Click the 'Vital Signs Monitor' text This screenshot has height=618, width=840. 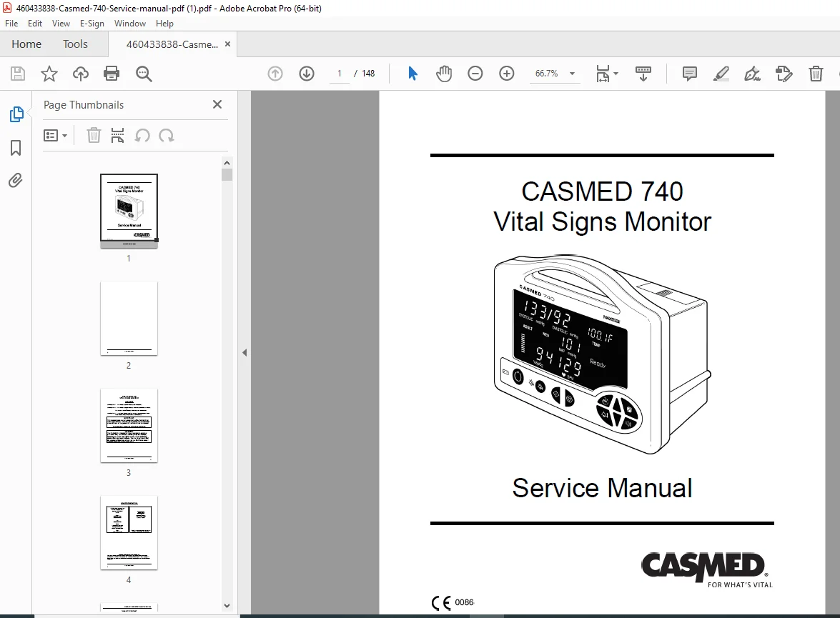(x=602, y=221)
